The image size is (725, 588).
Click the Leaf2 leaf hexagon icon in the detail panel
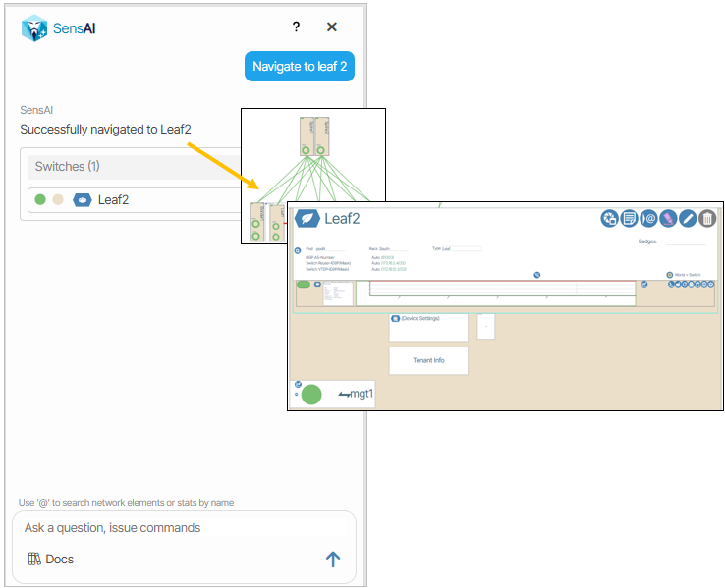click(x=307, y=219)
